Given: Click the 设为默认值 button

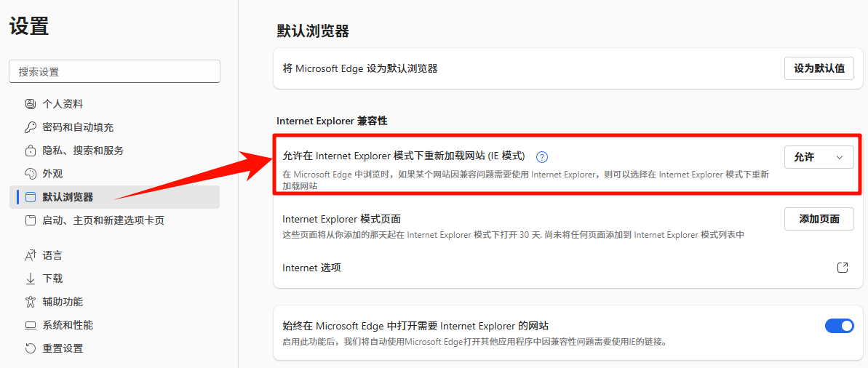Looking at the screenshot, I should coord(819,68).
